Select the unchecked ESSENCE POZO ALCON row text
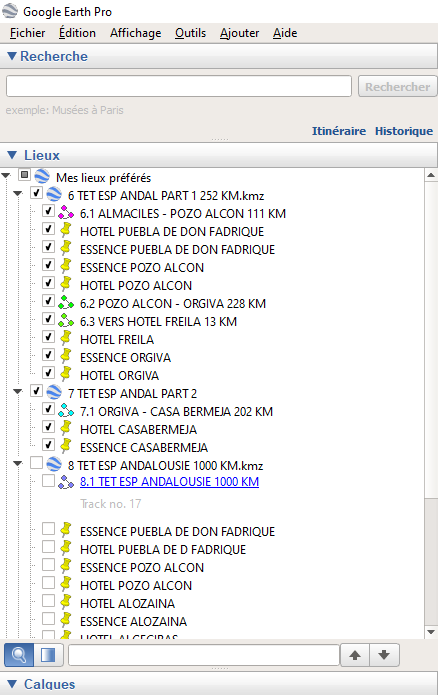Viewport: 438px width, 695px height. [x=142, y=567]
